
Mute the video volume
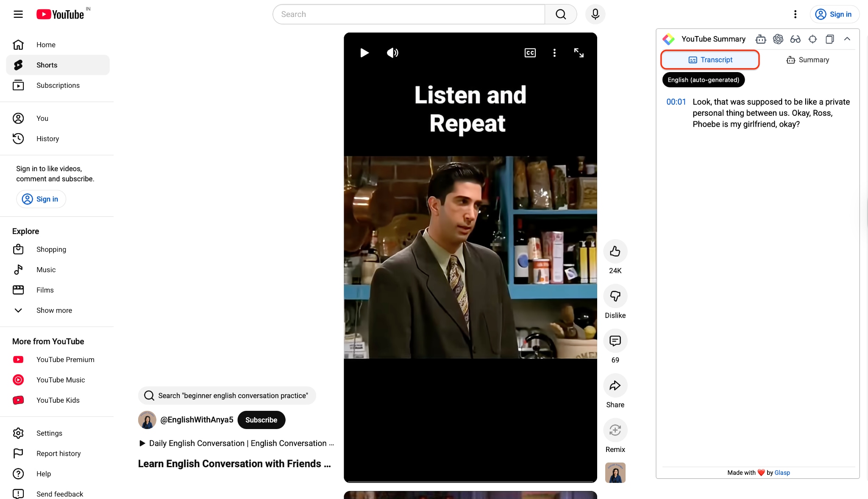click(x=392, y=53)
